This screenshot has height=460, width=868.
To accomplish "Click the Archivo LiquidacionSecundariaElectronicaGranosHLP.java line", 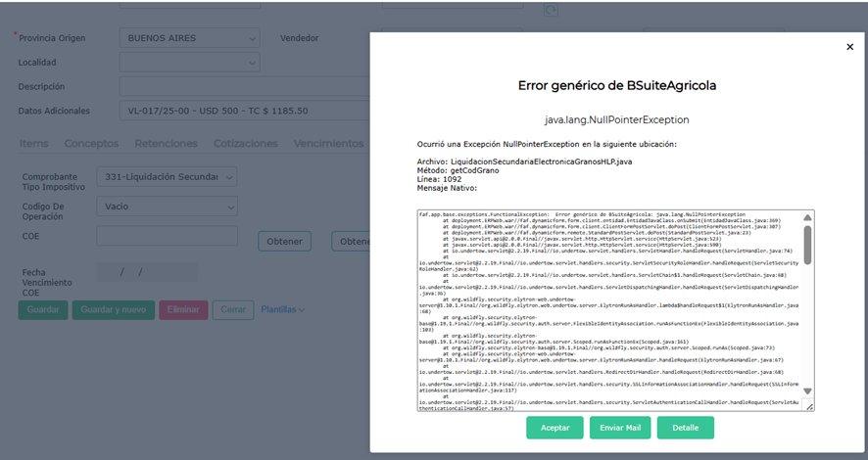I will pyautogui.click(x=524, y=162).
